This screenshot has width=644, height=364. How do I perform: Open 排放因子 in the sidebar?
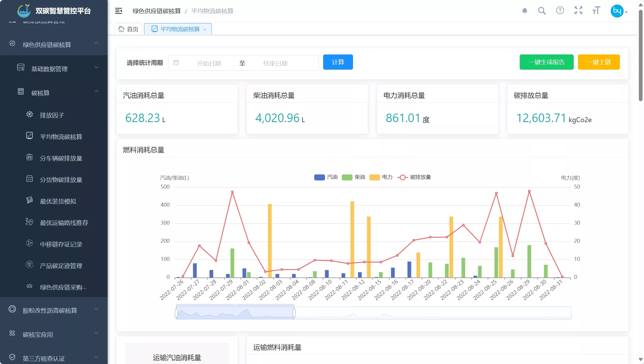(x=52, y=115)
